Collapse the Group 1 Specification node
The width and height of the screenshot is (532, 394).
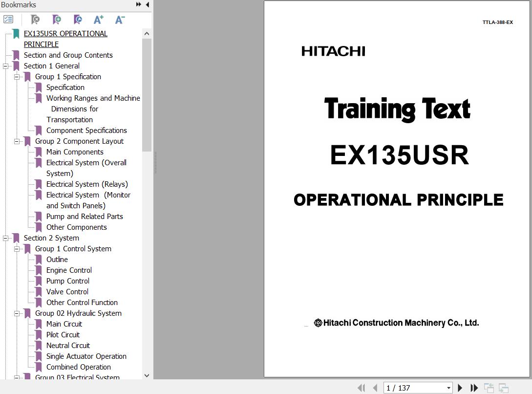(17, 77)
